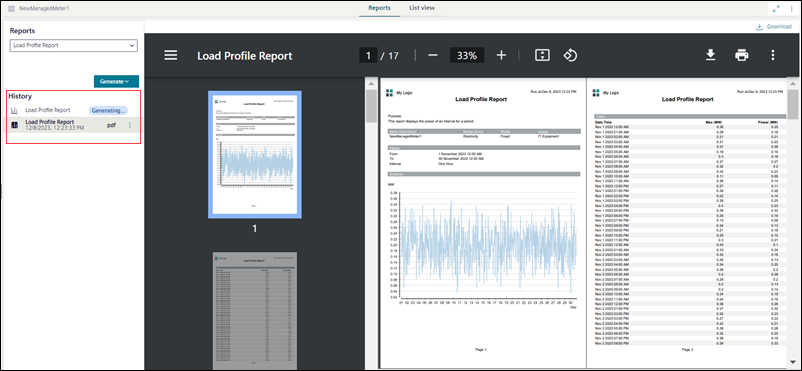
Task: Switch to the Reports tab
Action: (x=380, y=8)
